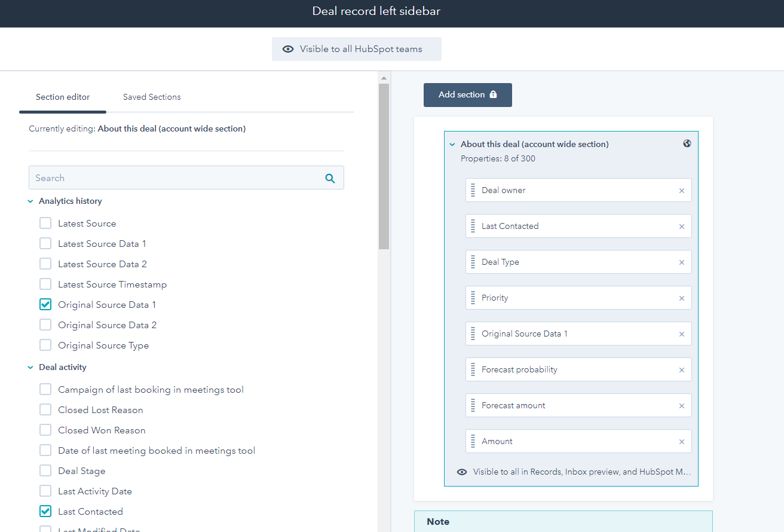This screenshot has width=784, height=532.
Task: Check the Closed Won Reason checkbox
Action: click(45, 430)
